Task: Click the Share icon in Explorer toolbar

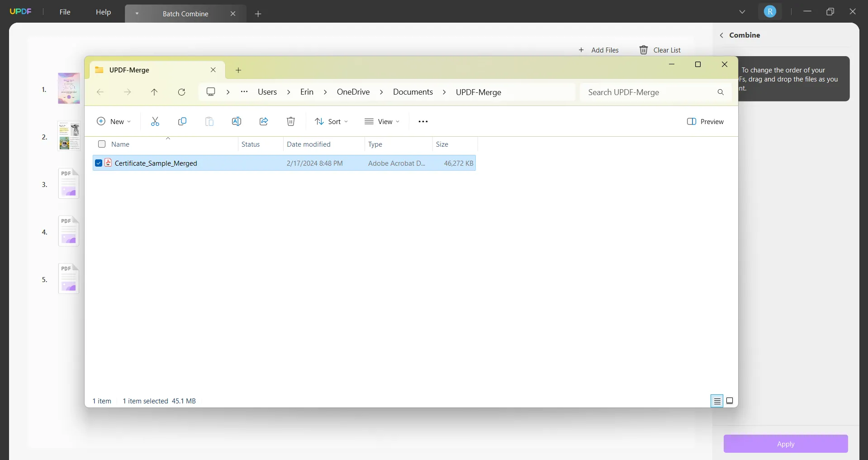Action: click(x=264, y=121)
